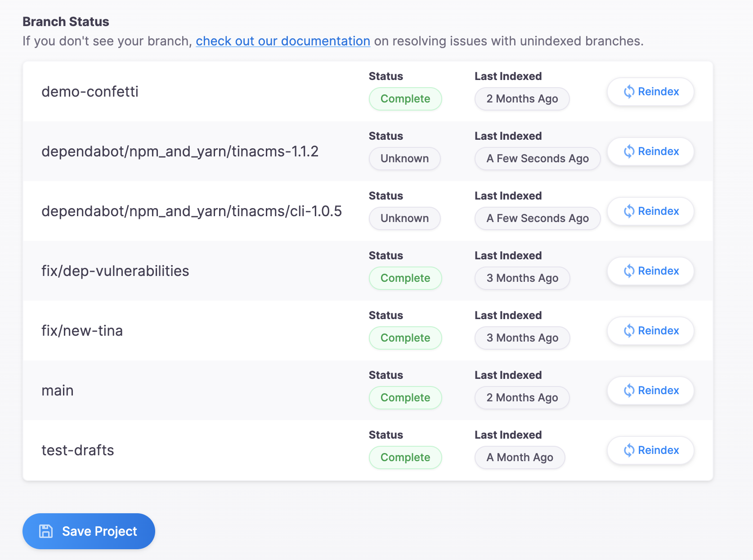Click Status label in main row

click(386, 375)
